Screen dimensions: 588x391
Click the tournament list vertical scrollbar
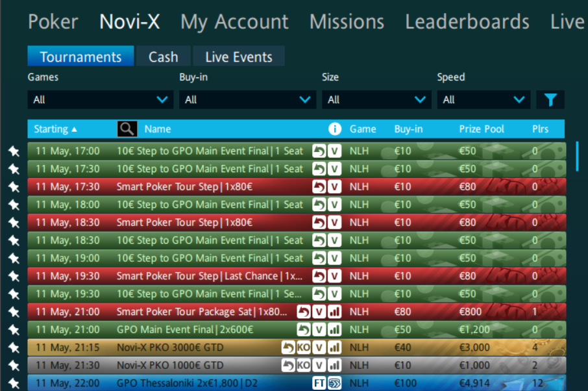coord(577,156)
